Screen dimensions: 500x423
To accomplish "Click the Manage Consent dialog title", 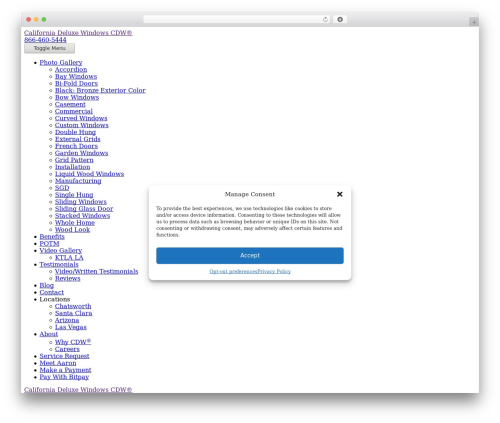I will [250, 194].
